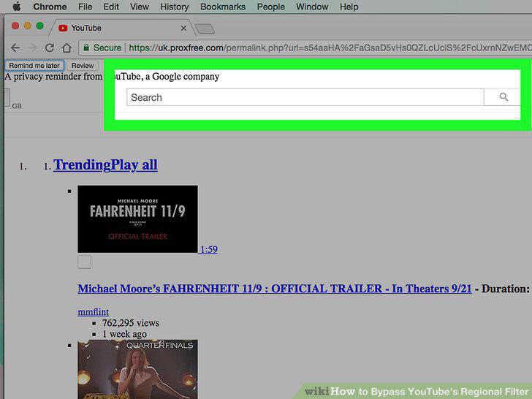Viewport: 532px width, 399px height.
Task: Reload the page
Action: [50, 47]
